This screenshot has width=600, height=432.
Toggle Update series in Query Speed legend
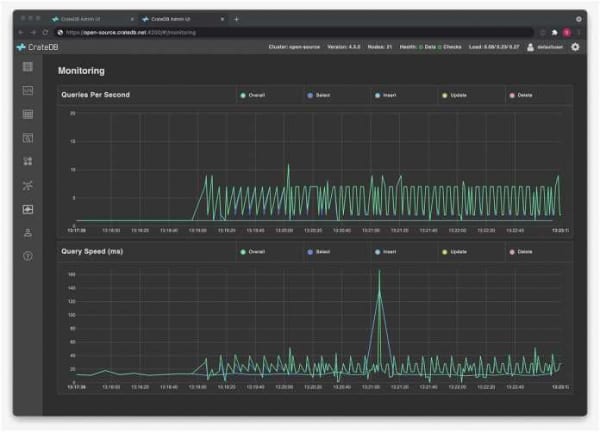tap(452, 252)
